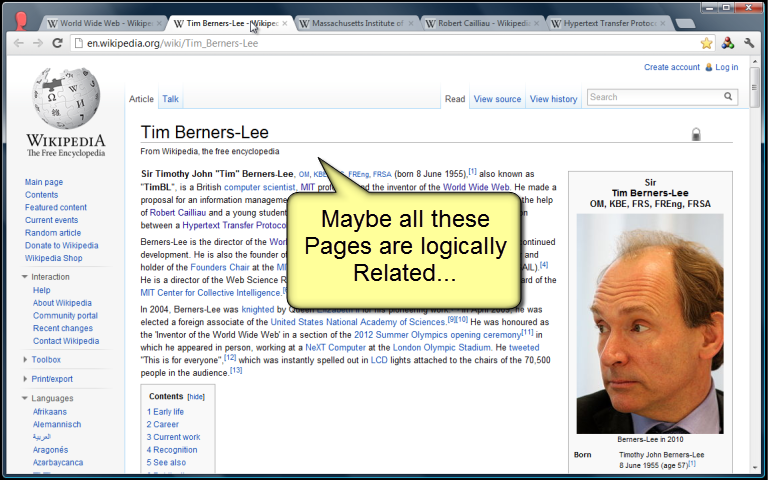
Task: Open Main page link
Action: point(44,182)
